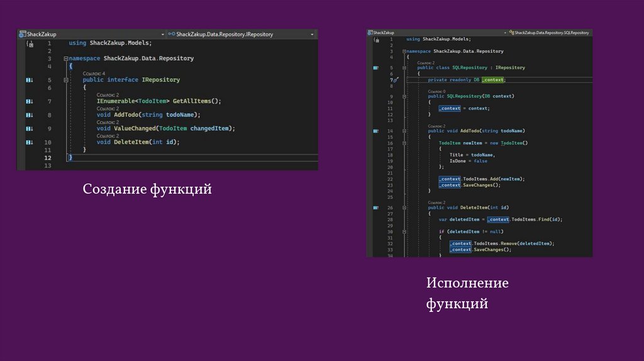Click the ShackZakup project icon in the left editor's navigation bar

22,35
